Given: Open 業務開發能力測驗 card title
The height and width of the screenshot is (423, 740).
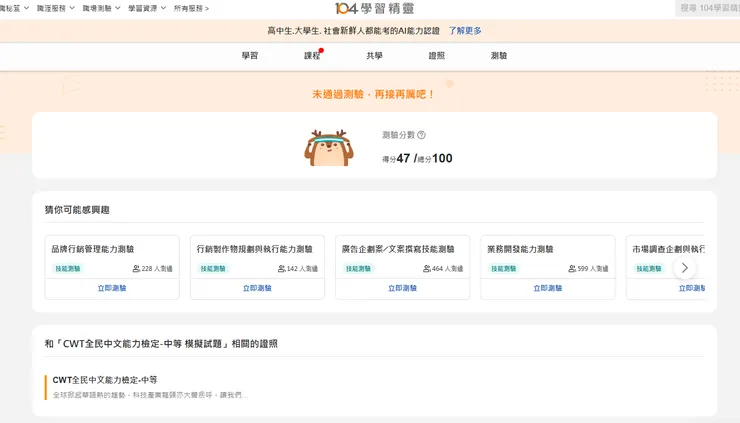Looking at the screenshot, I should pos(520,249).
